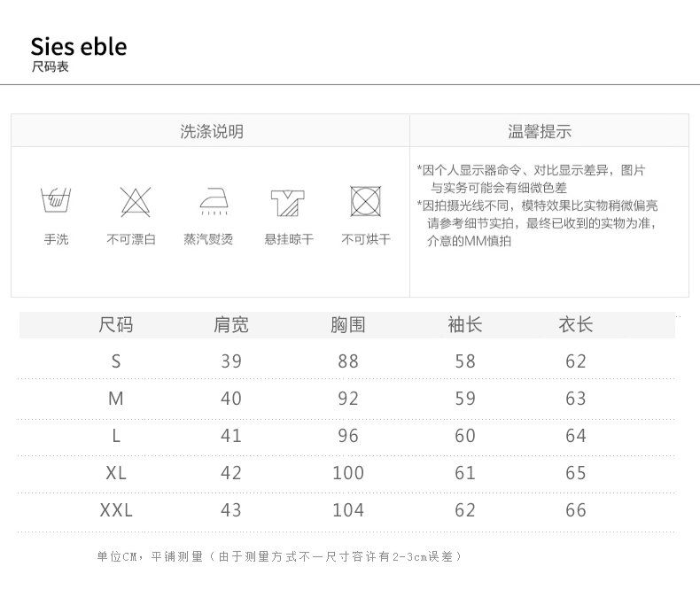Click the 肩宽 column header

coord(231,325)
